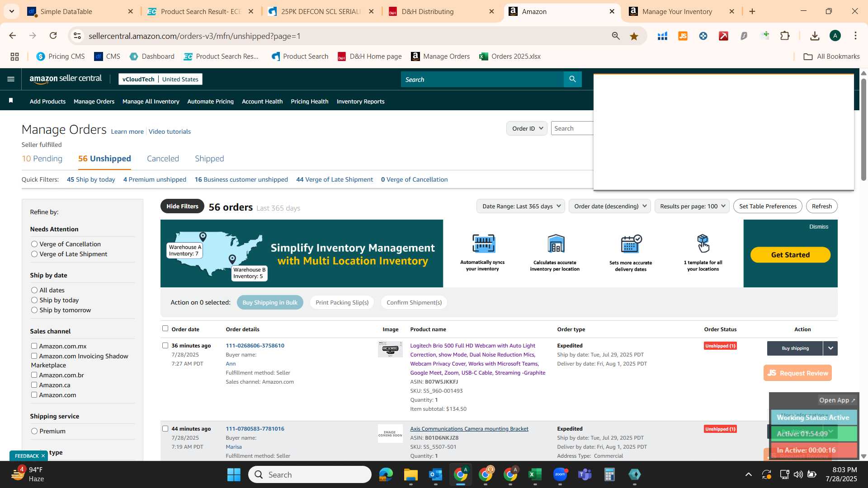Open Windows Start menu

234,474
